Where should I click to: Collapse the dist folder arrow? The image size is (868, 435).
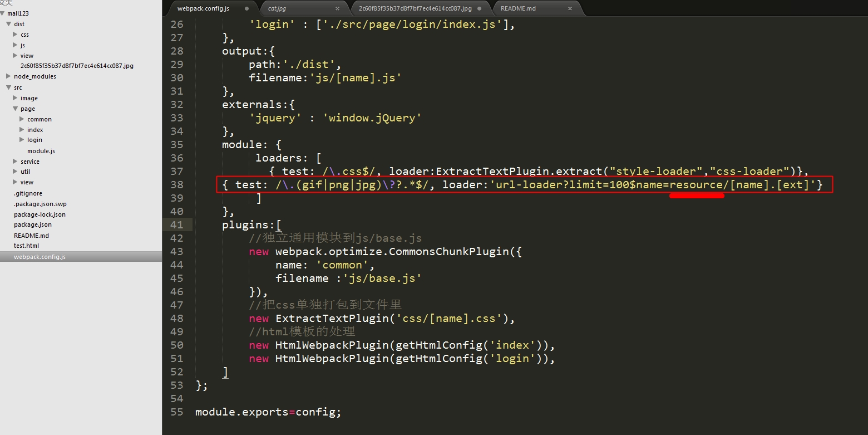(8, 24)
